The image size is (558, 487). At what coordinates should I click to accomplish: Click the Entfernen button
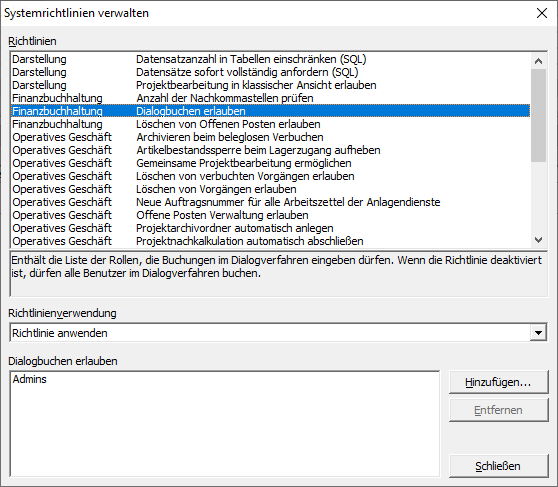click(498, 410)
